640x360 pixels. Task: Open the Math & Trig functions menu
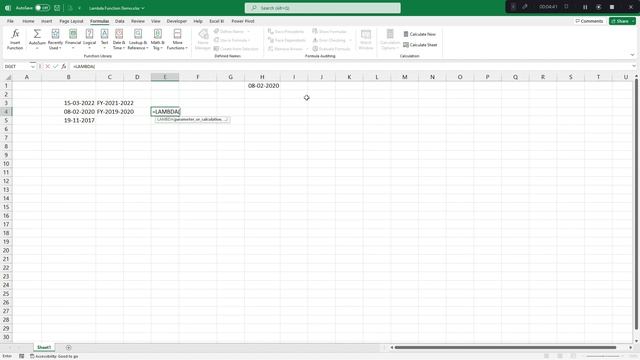click(x=158, y=39)
